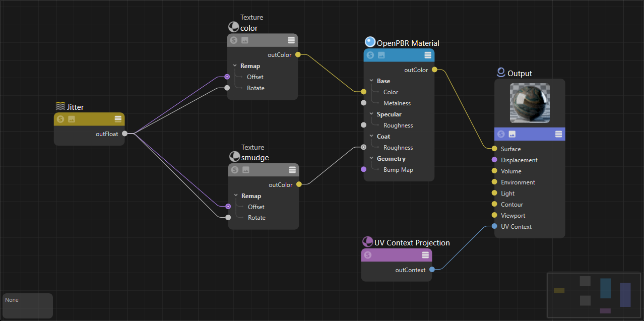
Task: Click the solo icon on UV Context Projection node
Action: 368,255
